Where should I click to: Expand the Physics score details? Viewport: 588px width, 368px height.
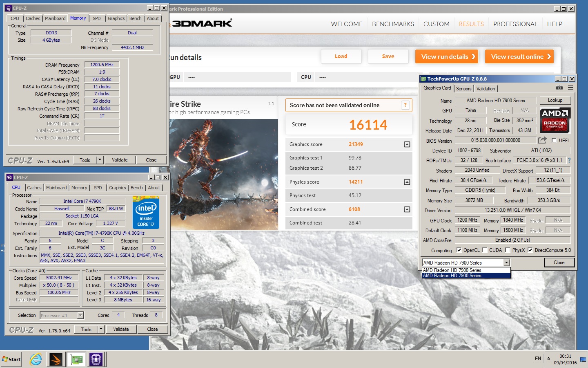[x=407, y=182]
